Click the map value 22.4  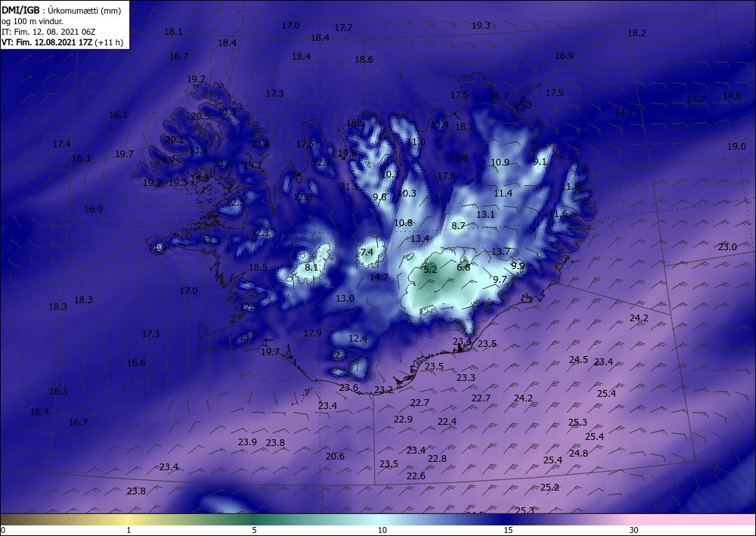click(447, 422)
